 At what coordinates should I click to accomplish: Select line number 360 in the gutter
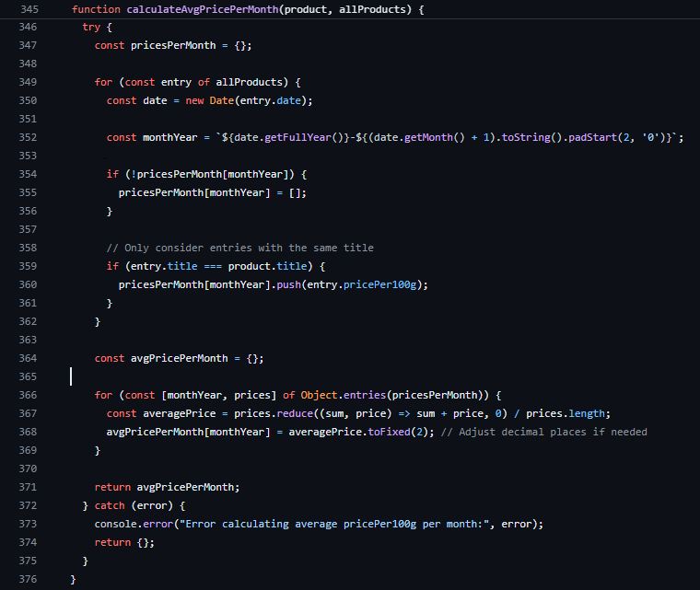(28, 284)
